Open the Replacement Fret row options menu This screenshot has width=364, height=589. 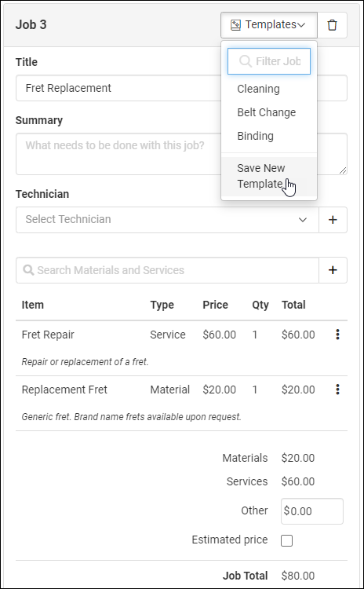pyautogui.click(x=338, y=390)
